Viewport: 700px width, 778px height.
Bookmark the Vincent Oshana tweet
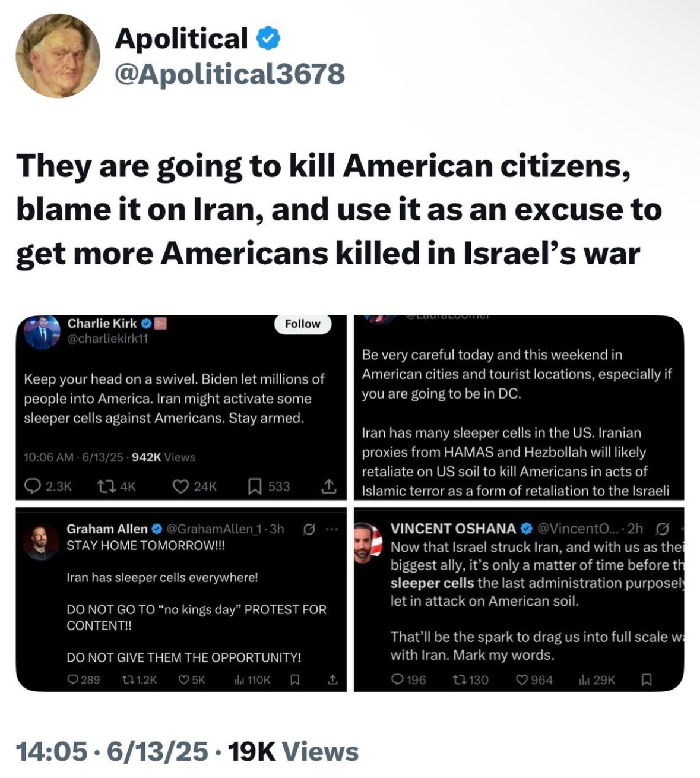click(647, 679)
